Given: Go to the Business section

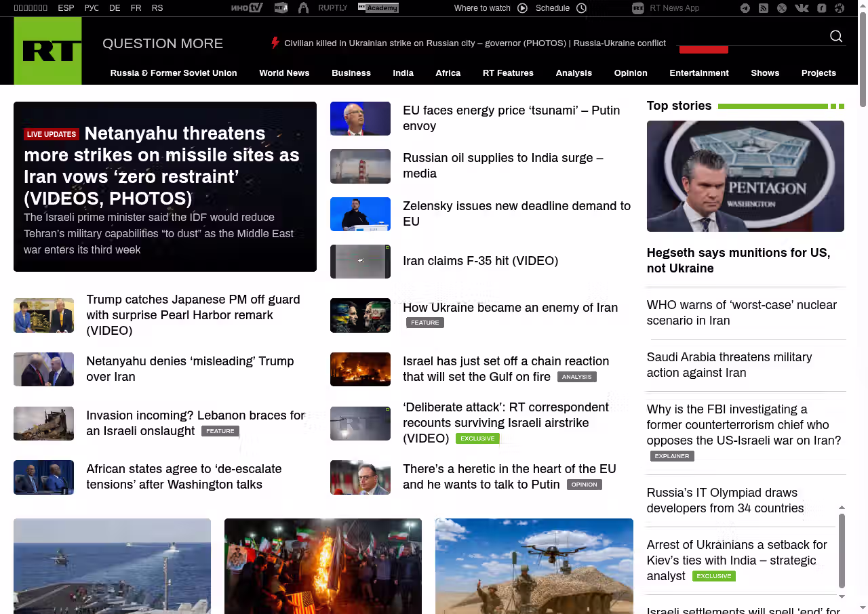Looking at the screenshot, I should [x=351, y=73].
